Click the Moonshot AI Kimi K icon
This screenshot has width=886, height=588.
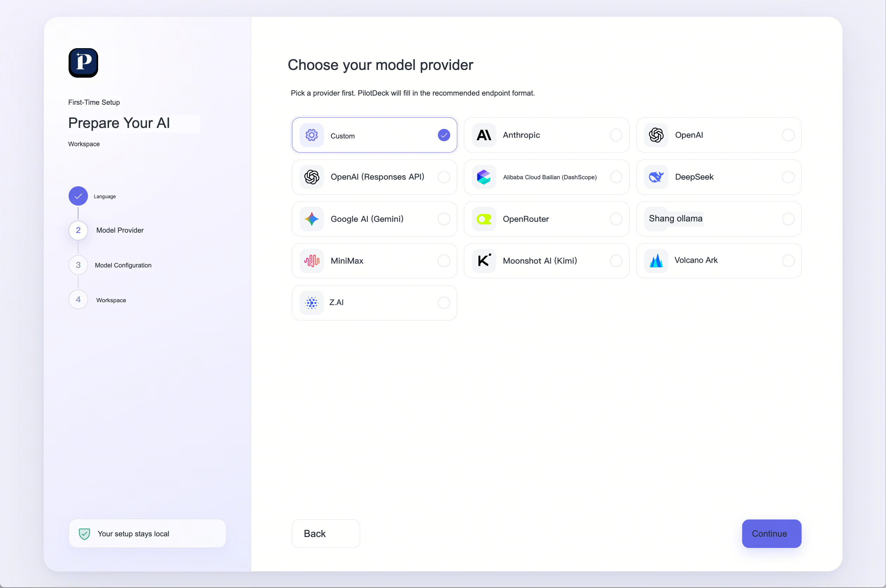click(x=484, y=261)
